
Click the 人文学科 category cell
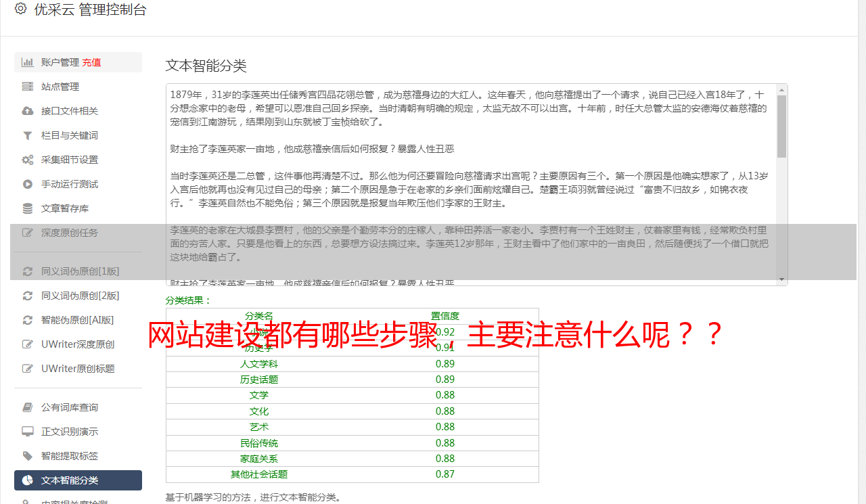(x=259, y=364)
